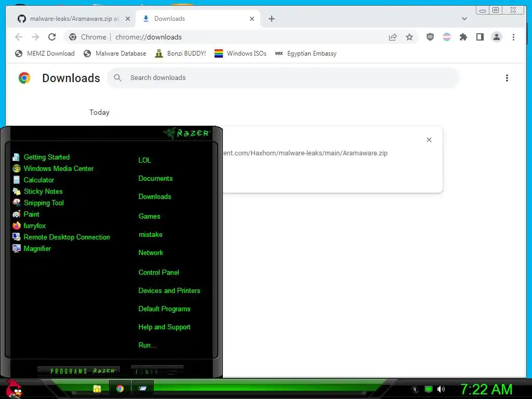The image size is (532, 399).
Task: Expand the tab search chevron
Action: [x=464, y=19]
